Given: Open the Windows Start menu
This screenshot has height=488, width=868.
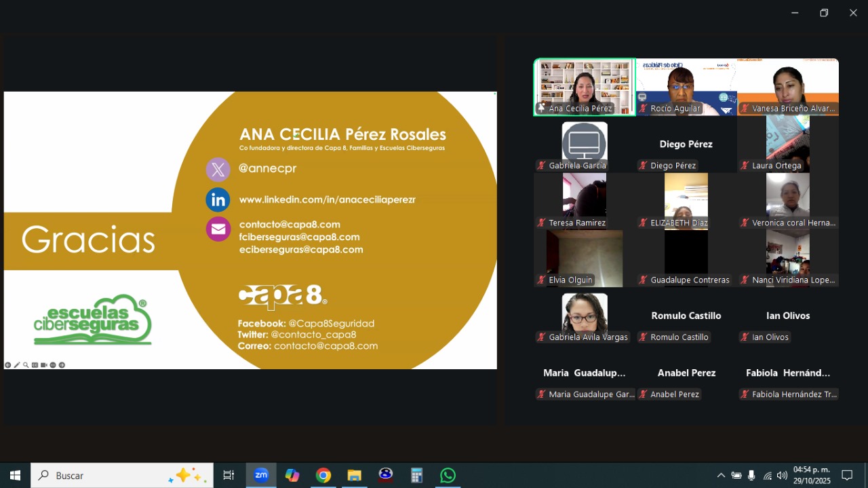Looking at the screenshot, I should pyautogui.click(x=15, y=475).
